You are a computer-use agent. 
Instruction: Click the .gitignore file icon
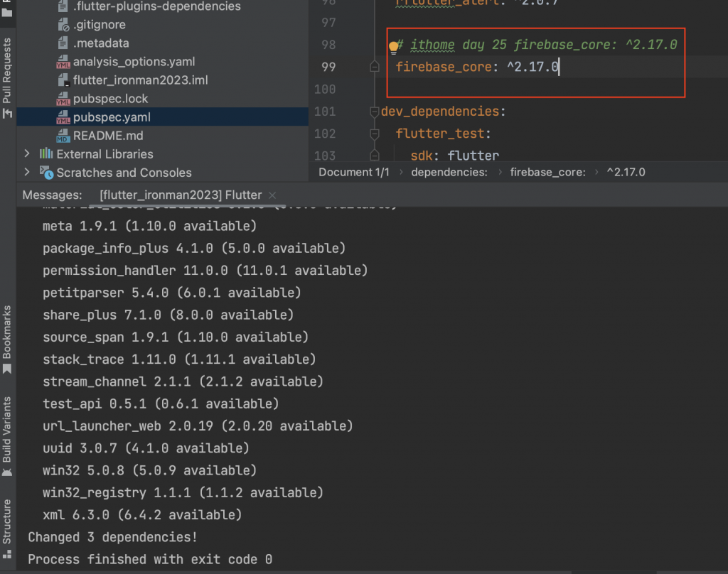(63, 25)
